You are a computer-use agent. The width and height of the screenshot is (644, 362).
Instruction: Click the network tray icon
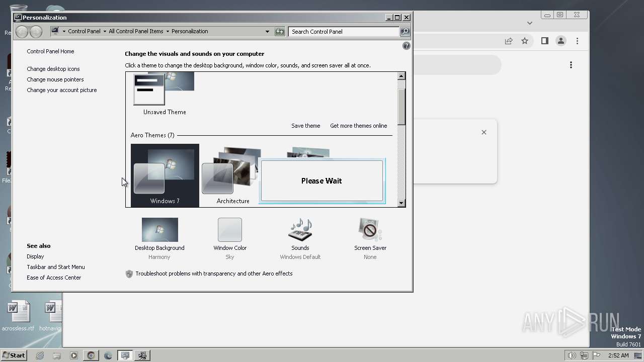584,355
